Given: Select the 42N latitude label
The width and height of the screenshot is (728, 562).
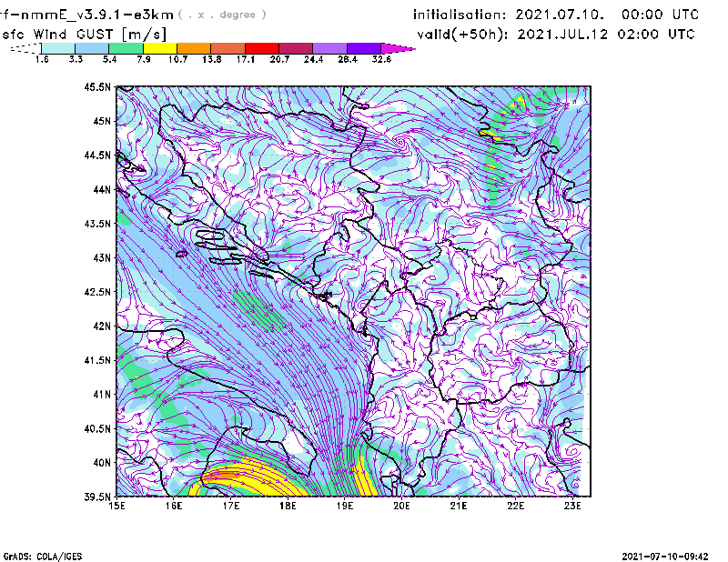Looking at the screenshot, I should click(x=102, y=326).
